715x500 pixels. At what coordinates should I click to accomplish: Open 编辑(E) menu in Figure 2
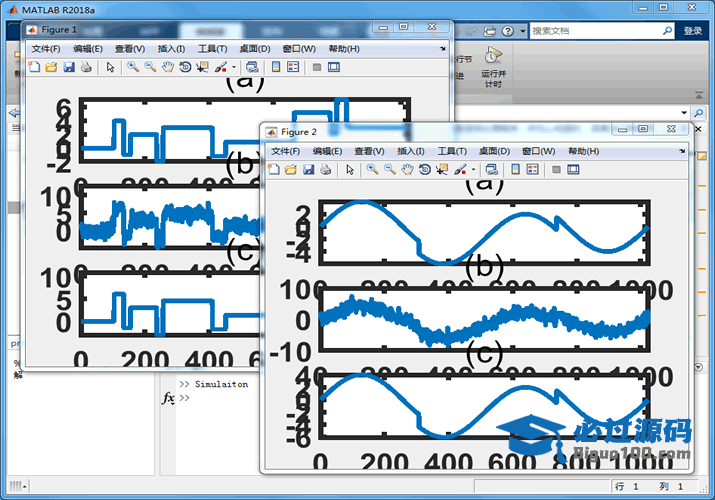(327, 151)
